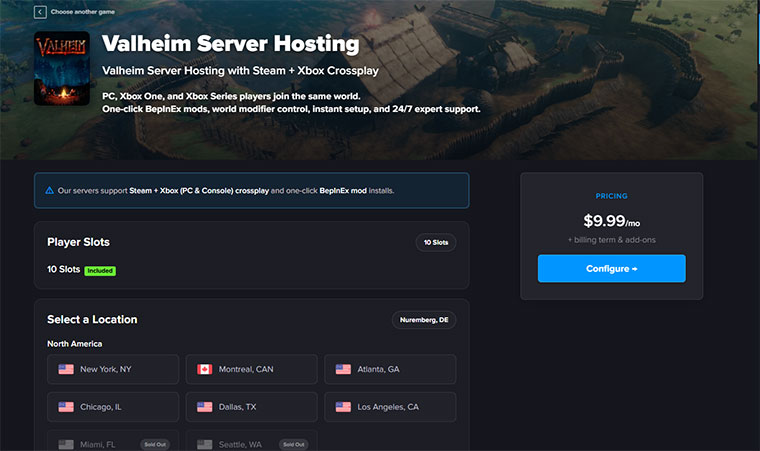Click the US flag icon next to Atlanta
The height and width of the screenshot is (451, 760).
tap(343, 370)
